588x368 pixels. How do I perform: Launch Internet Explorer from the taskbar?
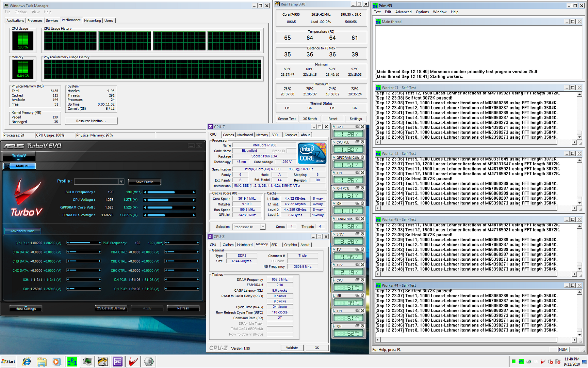[x=27, y=362]
